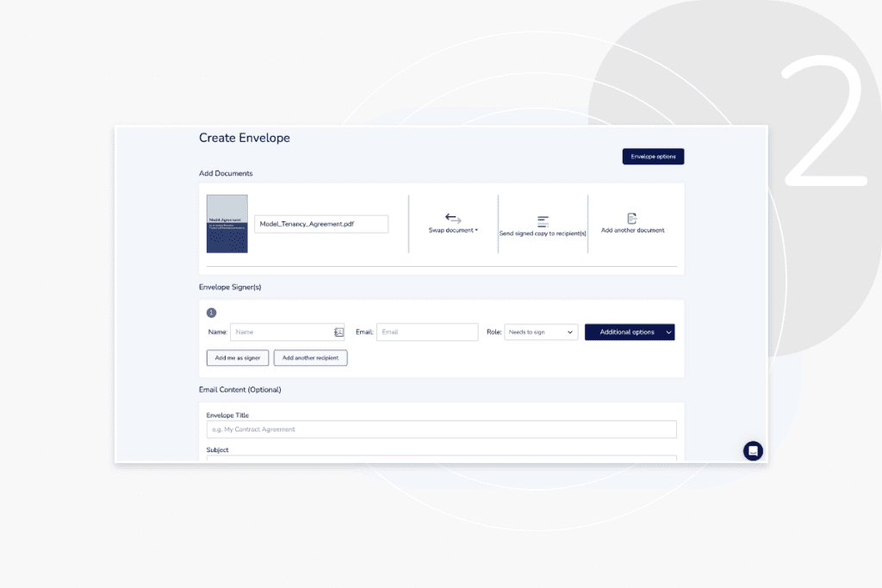Open the chat support bubble icon
This screenshot has width=882, height=588.
753,451
